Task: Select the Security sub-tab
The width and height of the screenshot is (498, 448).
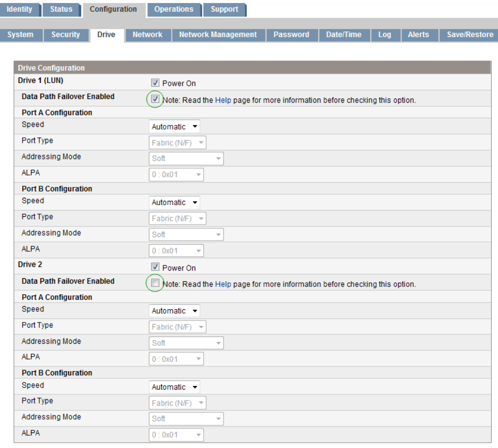Action: 66,35
